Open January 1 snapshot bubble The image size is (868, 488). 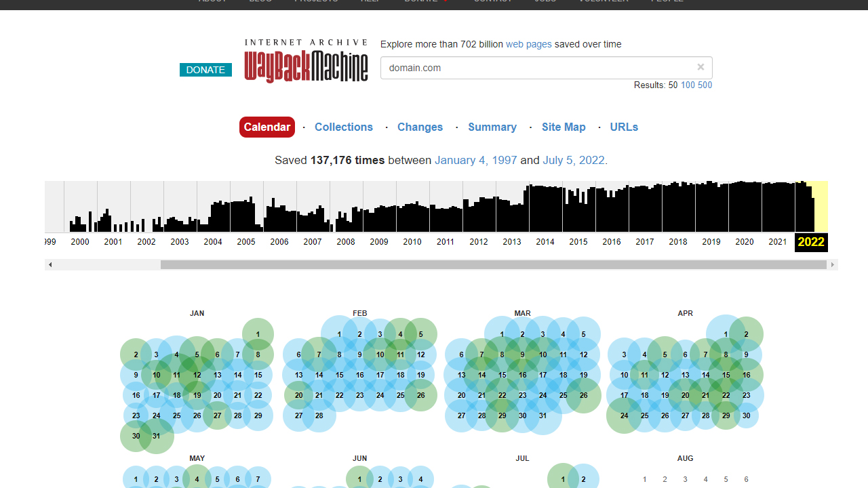[x=258, y=334]
